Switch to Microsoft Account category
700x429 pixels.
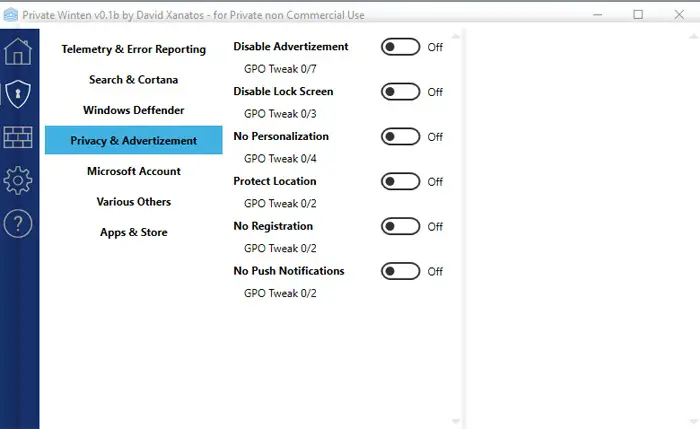point(133,171)
